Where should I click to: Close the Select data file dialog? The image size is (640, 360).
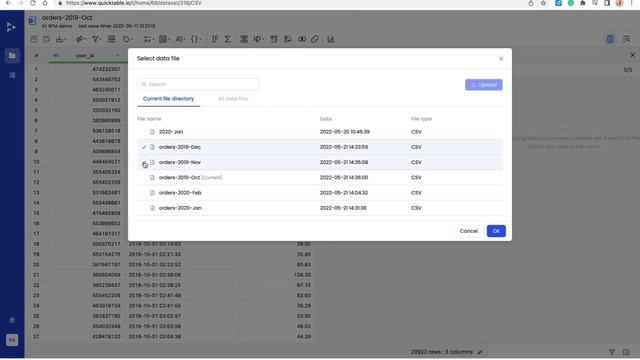(x=501, y=59)
